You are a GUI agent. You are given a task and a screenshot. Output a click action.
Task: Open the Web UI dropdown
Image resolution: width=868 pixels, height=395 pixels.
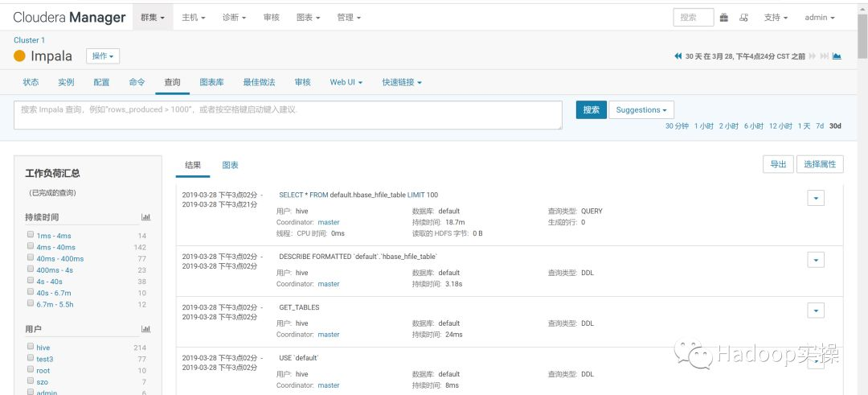click(346, 82)
